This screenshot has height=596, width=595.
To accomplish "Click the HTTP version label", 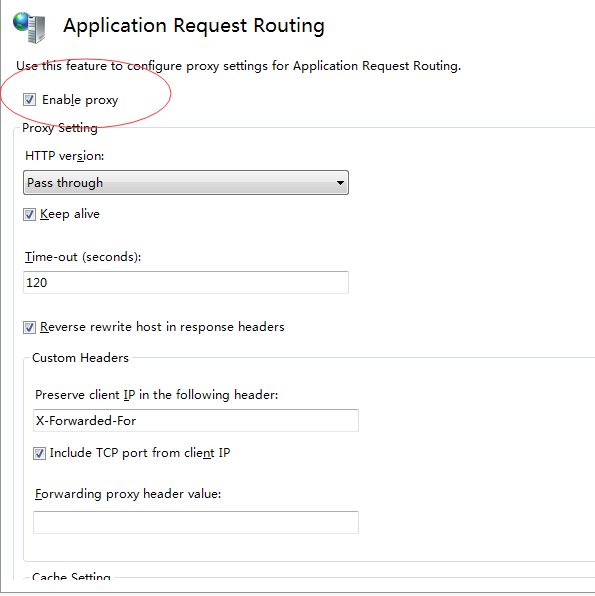I will pyautogui.click(x=65, y=156).
